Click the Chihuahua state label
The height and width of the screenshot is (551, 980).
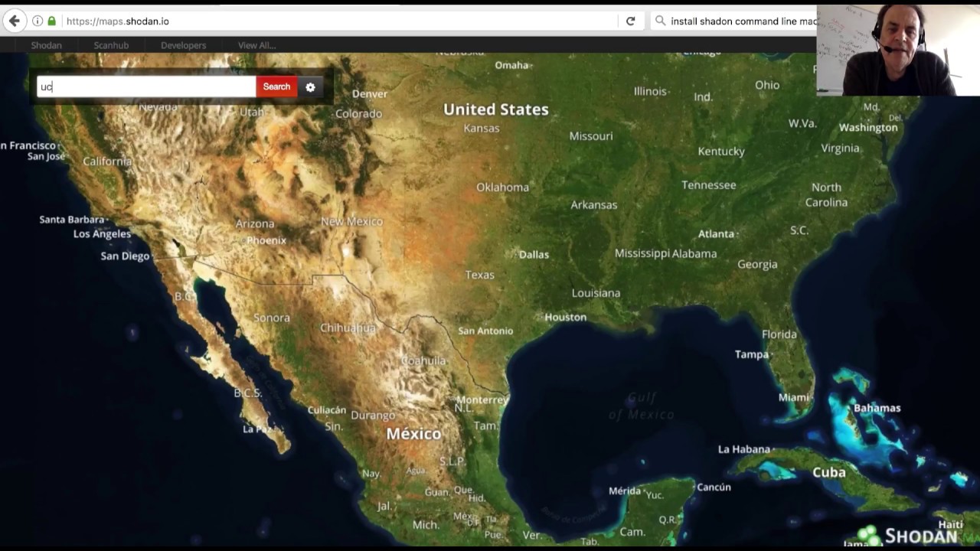(x=348, y=328)
